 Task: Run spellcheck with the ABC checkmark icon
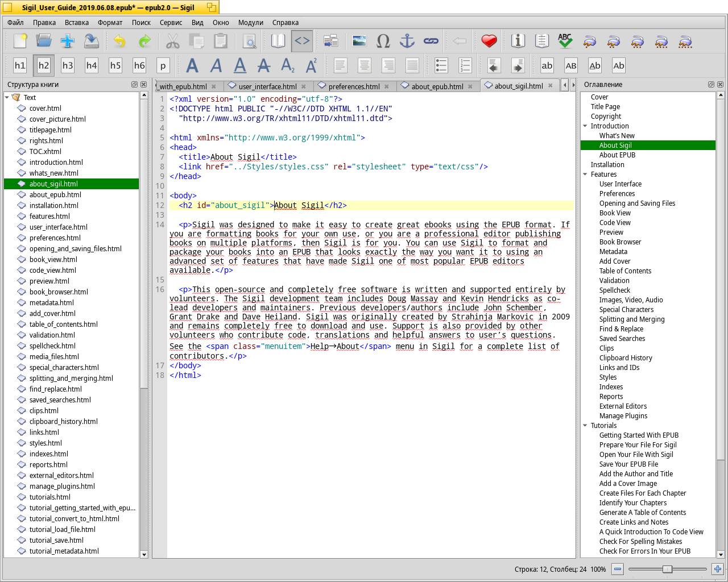[x=565, y=41]
